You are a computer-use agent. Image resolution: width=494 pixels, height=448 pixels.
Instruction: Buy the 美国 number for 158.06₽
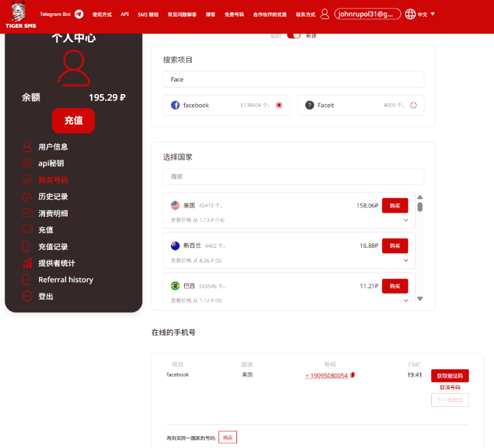(x=395, y=205)
